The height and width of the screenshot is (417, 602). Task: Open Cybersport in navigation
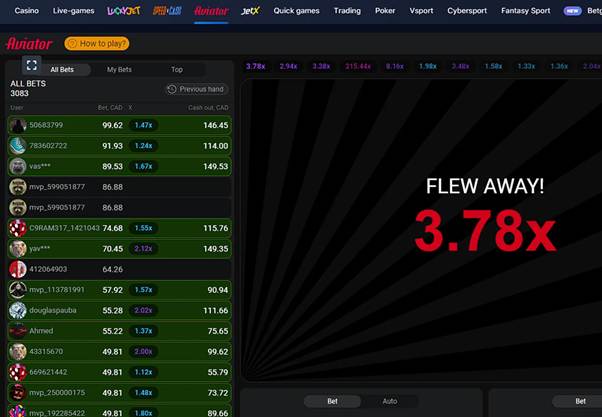pos(467,11)
